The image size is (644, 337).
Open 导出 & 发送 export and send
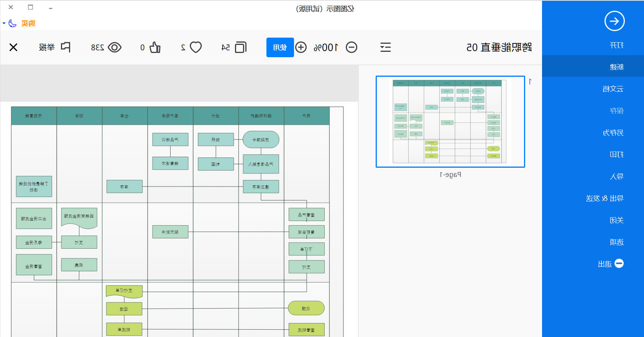pyautogui.click(x=605, y=198)
